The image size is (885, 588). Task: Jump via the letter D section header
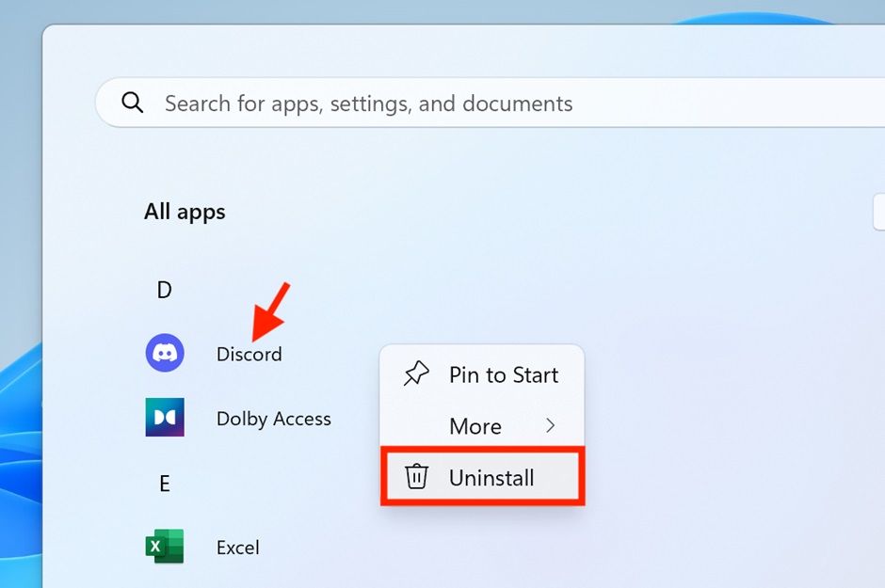coord(164,291)
